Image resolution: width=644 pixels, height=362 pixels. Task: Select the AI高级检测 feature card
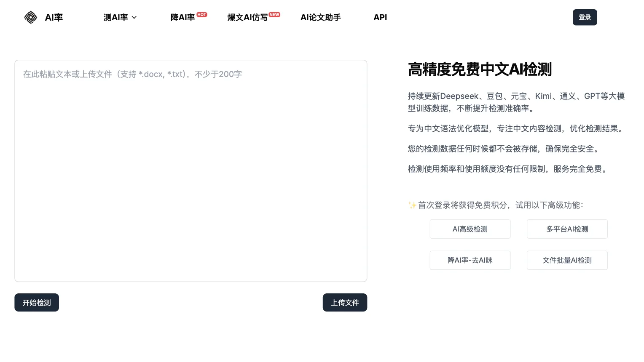coord(470,229)
